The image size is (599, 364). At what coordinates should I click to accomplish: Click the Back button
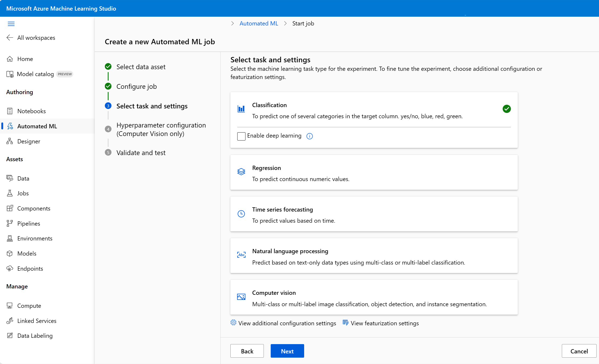coord(247,351)
